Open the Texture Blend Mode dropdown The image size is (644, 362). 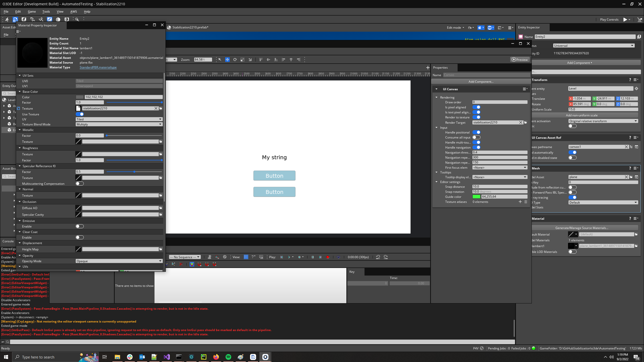(x=119, y=124)
